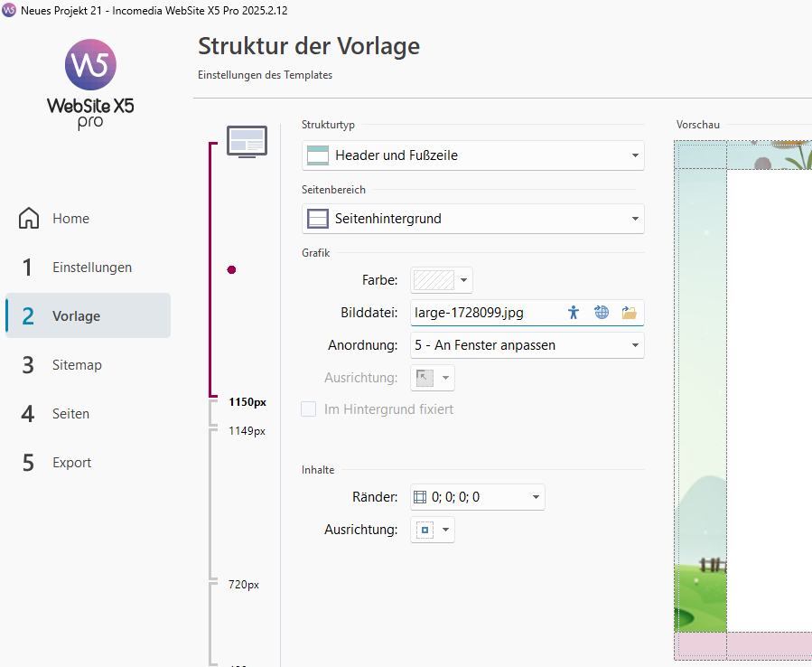The height and width of the screenshot is (667, 812).
Task: Click the online image library globe icon
Action: pyautogui.click(x=602, y=313)
